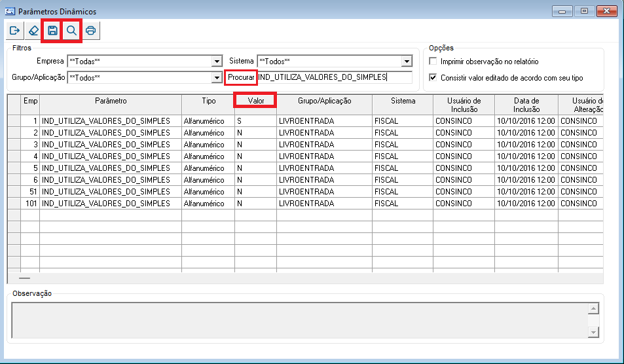Minimize the Parâmetros Dinâmicos window
Image resolution: width=624 pixels, height=364 pixels.
click(x=562, y=11)
